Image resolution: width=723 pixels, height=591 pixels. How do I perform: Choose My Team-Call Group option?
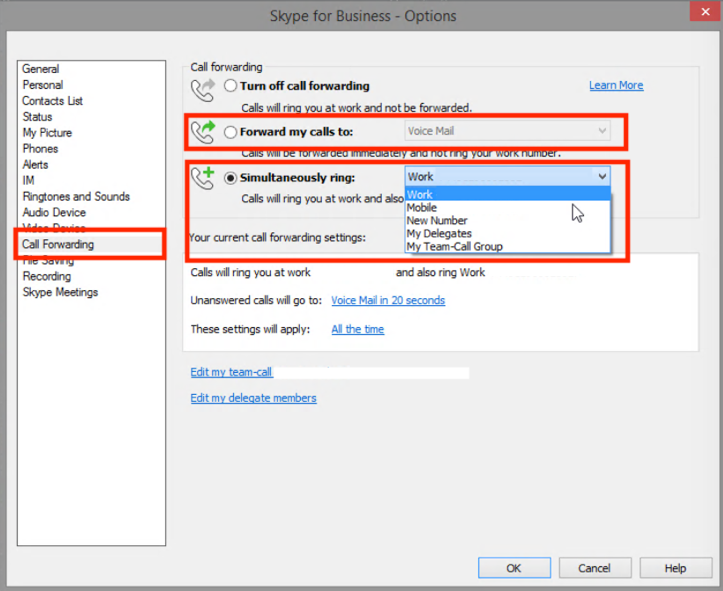(508, 246)
